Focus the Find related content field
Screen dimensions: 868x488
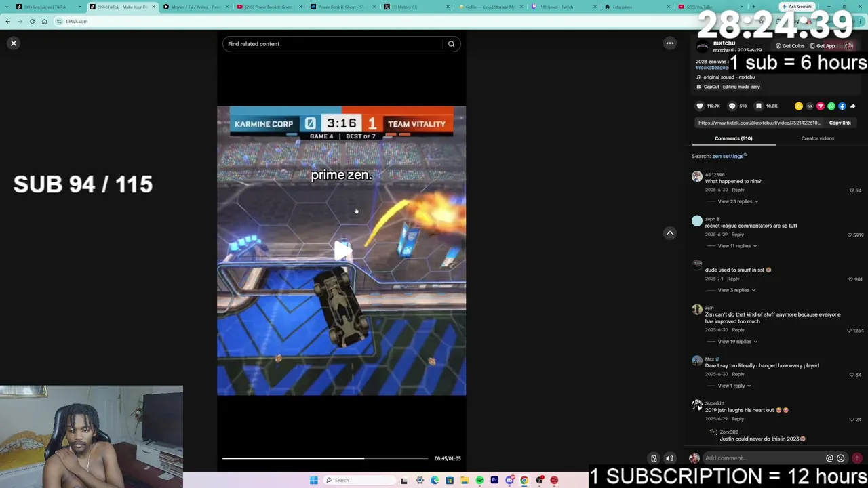coord(332,44)
